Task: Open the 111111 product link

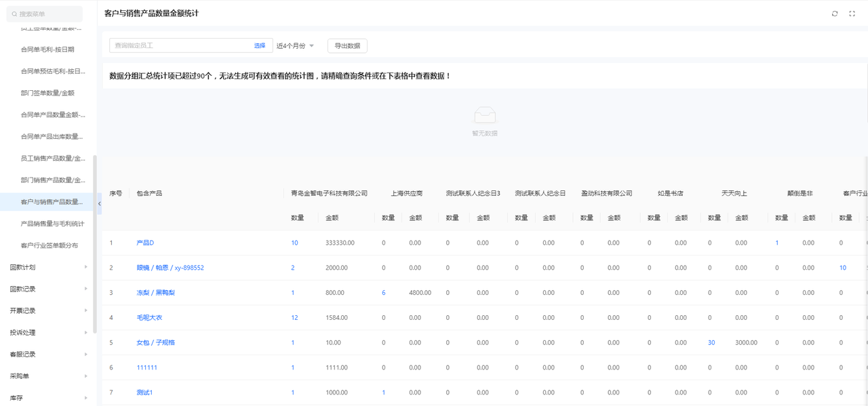Action: (x=146, y=367)
